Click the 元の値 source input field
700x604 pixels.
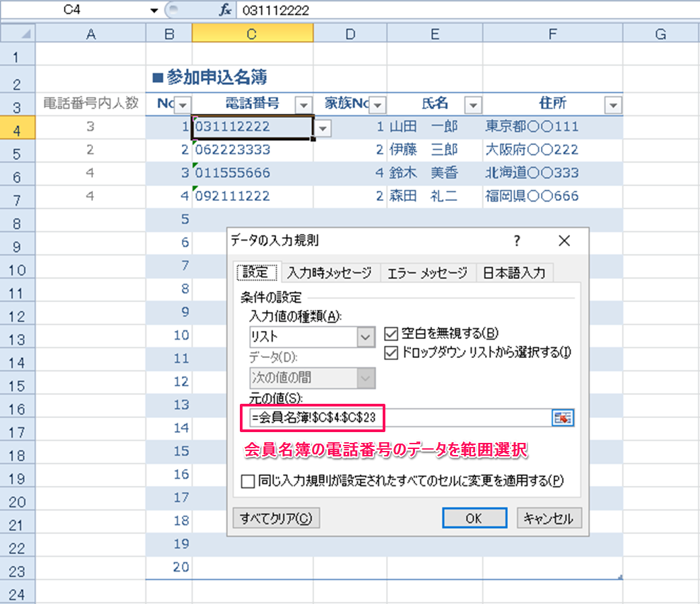click(x=397, y=418)
